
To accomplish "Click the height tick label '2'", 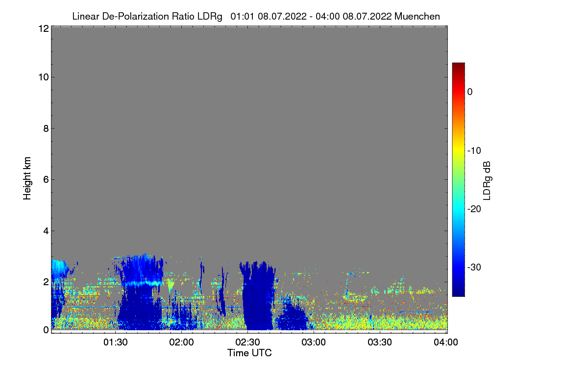I will [x=45, y=281].
